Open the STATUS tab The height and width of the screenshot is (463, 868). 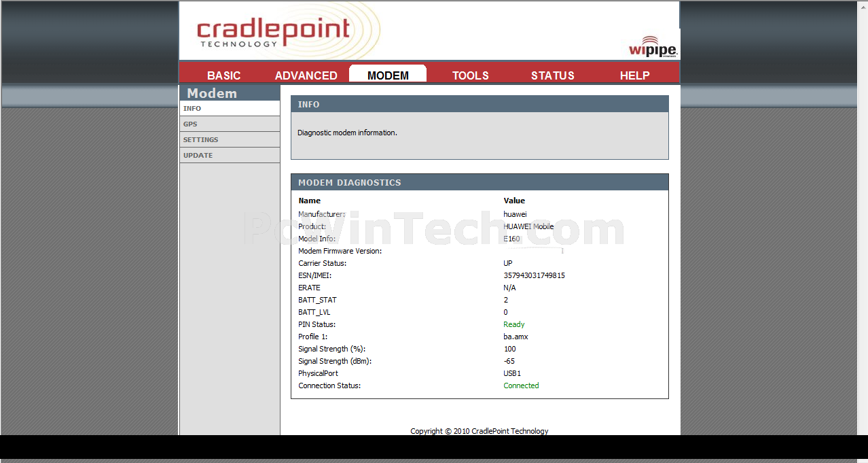[552, 75]
